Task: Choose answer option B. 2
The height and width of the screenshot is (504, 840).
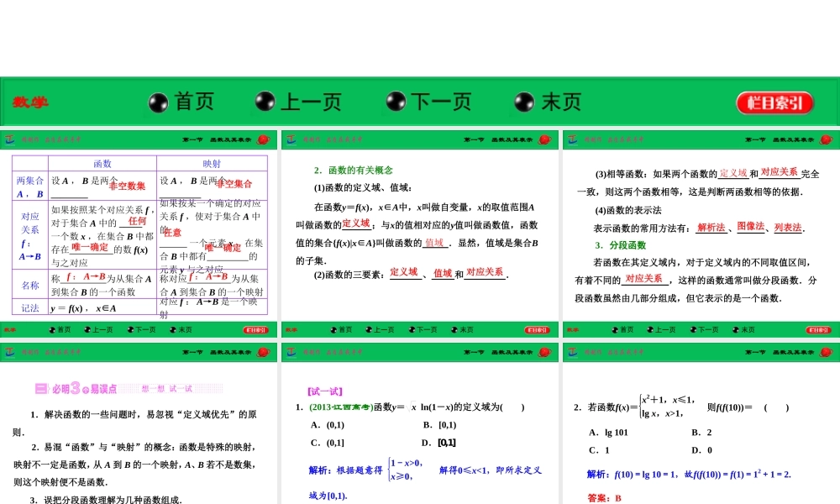Action: 701,433
